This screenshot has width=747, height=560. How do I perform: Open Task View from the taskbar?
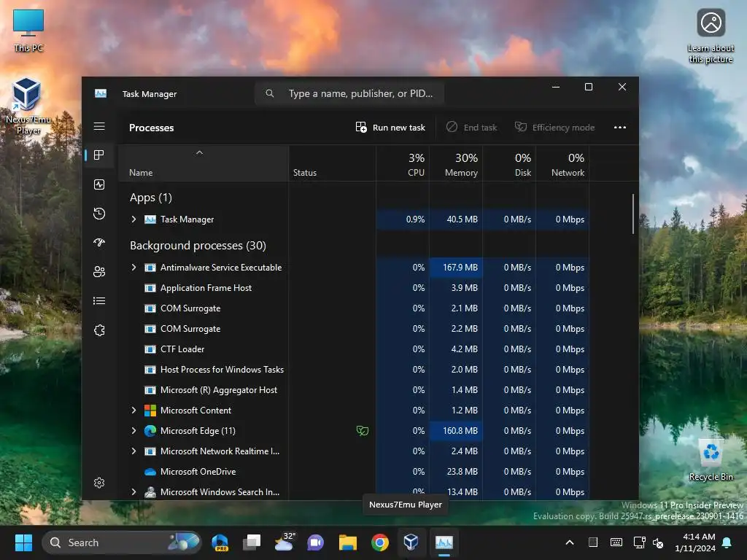coord(252,542)
